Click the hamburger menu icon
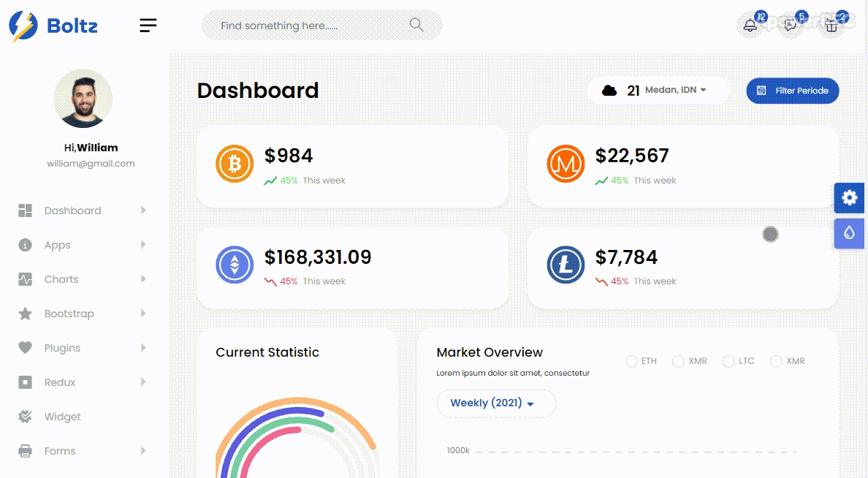 (148, 26)
